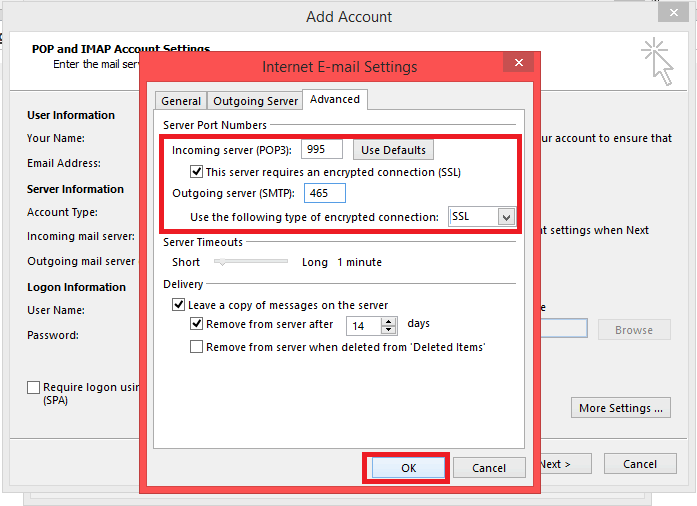Viewport: 697px width, 506px height.
Task: Click the More Settings button
Action: [620, 408]
